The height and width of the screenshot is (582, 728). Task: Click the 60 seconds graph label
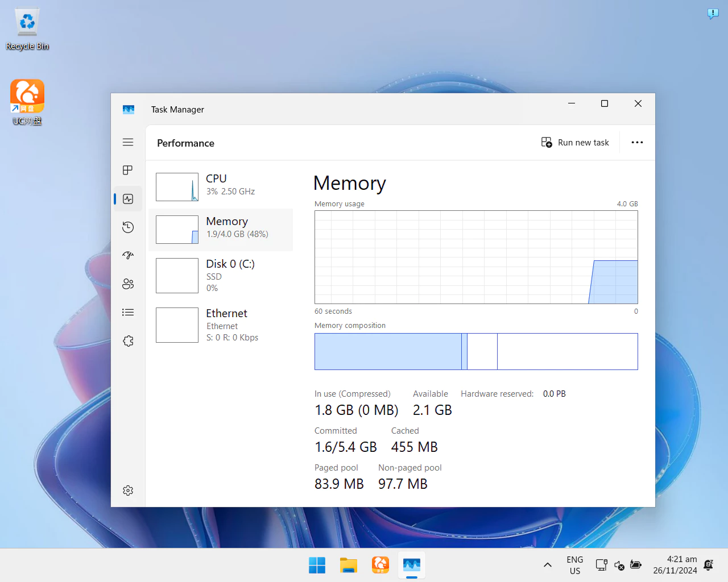333,311
